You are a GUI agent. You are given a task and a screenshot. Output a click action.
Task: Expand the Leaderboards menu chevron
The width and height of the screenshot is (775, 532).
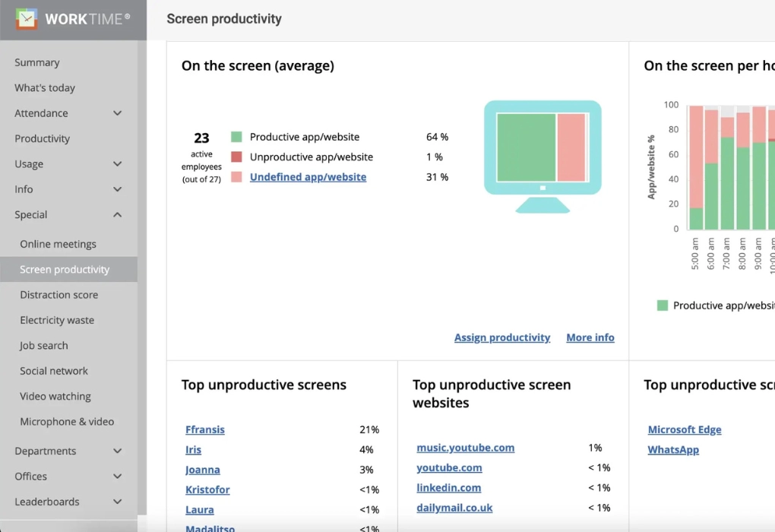coord(117,502)
